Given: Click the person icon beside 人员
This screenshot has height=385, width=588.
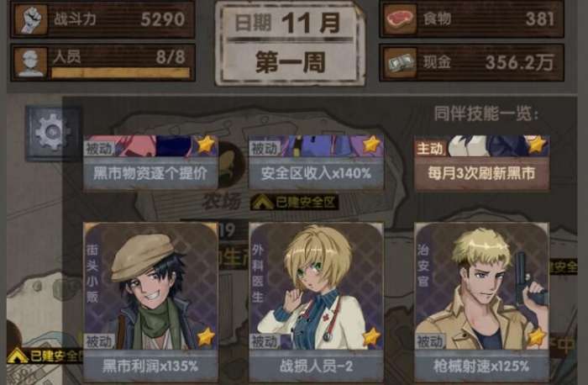Looking at the screenshot, I should click(30, 63).
